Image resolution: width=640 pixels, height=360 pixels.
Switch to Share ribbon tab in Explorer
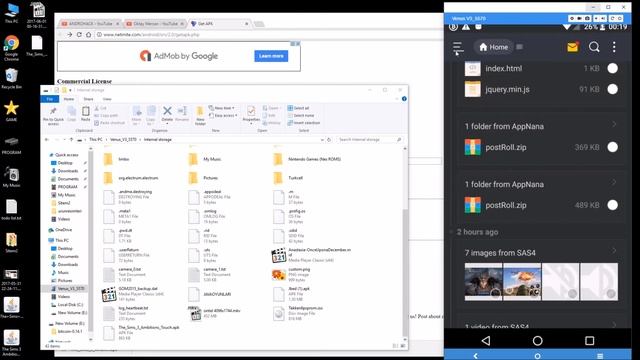(x=88, y=99)
